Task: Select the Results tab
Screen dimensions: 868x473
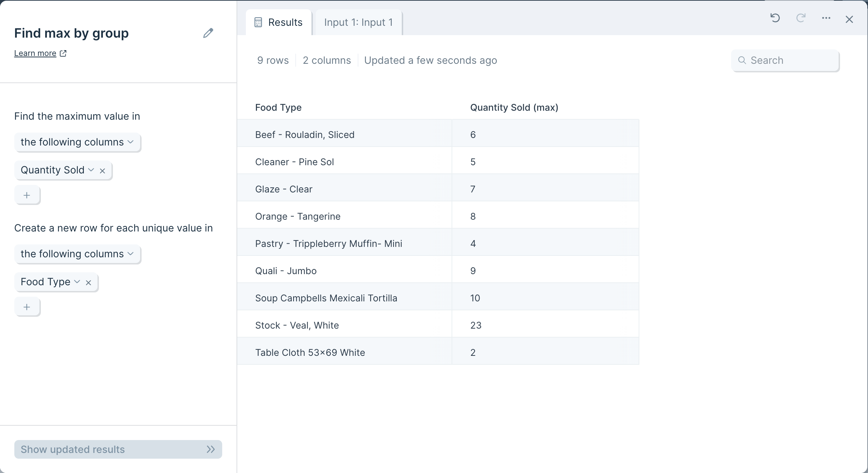Action: (x=279, y=22)
